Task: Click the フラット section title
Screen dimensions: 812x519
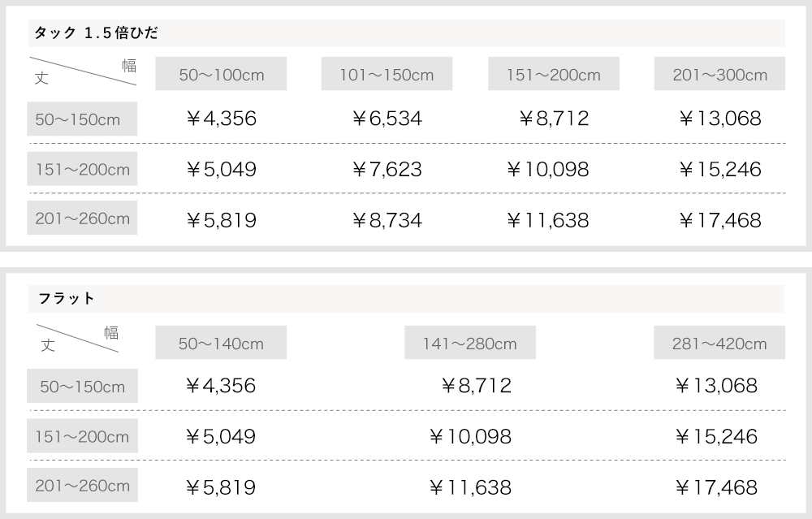Action: tap(67, 299)
